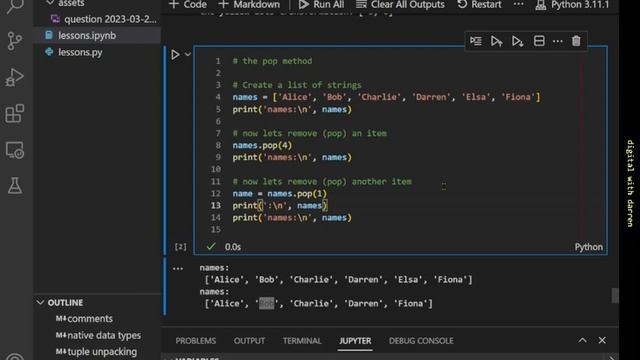This screenshot has height=360, width=640.
Task: Open the Source Control view
Action: pyautogui.click(x=15, y=41)
